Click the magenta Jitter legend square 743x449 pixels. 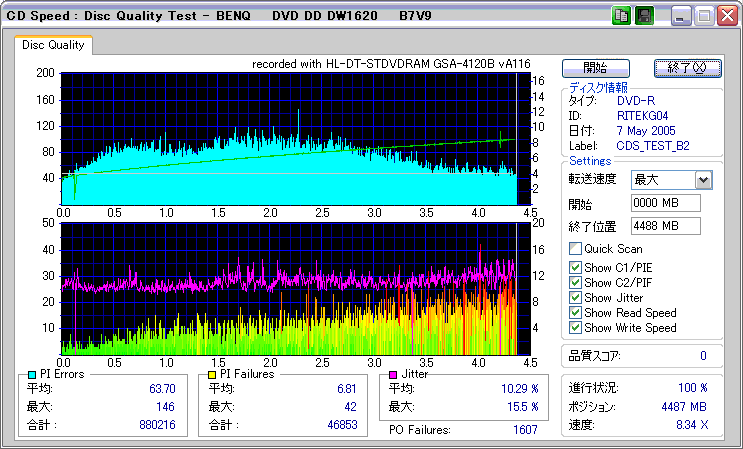click(x=394, y=374)
